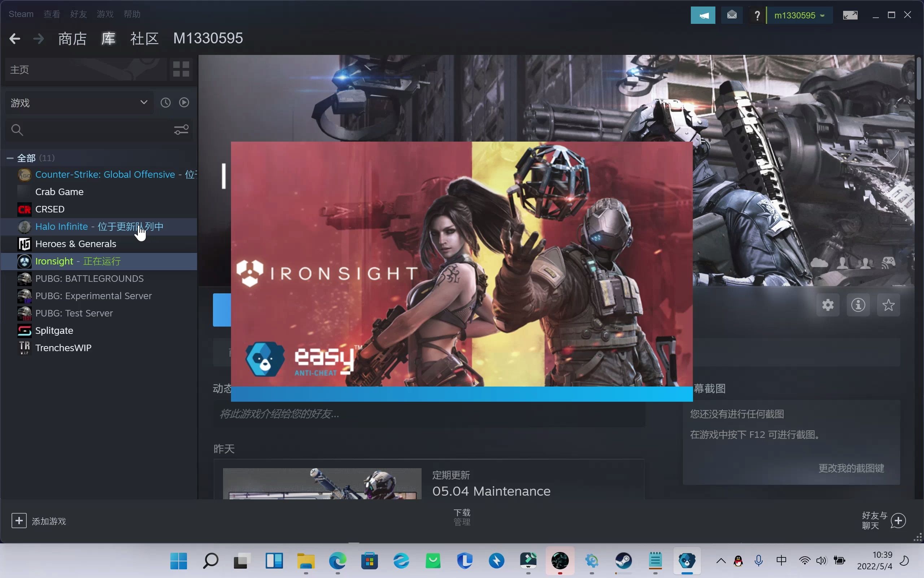Open the 05.04 Maintenance news title

pyautogui.click(x=491, y=491)
